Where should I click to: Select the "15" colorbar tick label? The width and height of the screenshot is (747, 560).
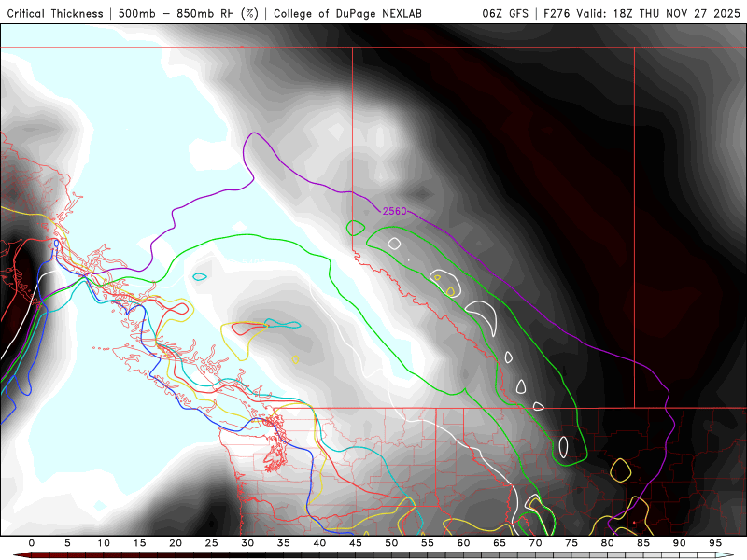coord(139,543)
